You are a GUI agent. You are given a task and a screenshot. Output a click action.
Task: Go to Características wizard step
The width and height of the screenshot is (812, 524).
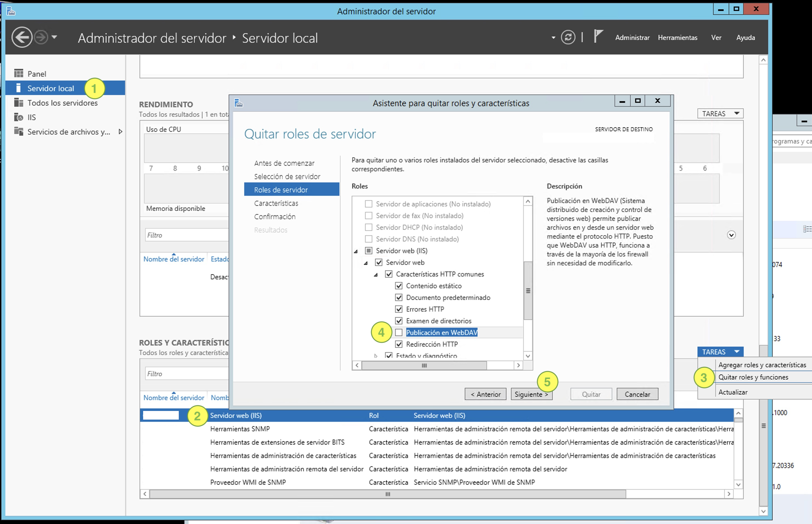tap(276, 203)
